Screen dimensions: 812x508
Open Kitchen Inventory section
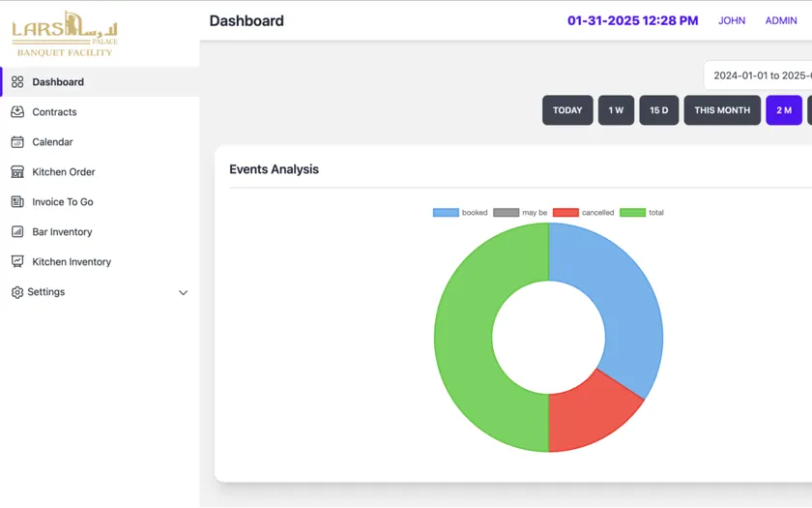click(100, 262)
